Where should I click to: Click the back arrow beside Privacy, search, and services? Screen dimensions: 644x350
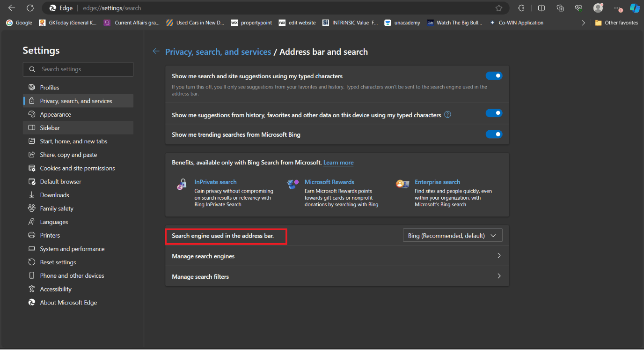pos(156,52)
